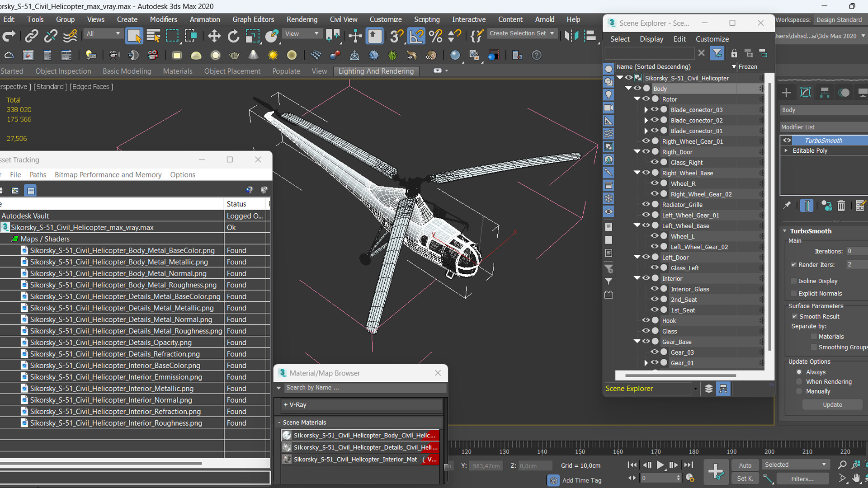Pin the modifier stack
868x488 pixels.
point(787,206)
